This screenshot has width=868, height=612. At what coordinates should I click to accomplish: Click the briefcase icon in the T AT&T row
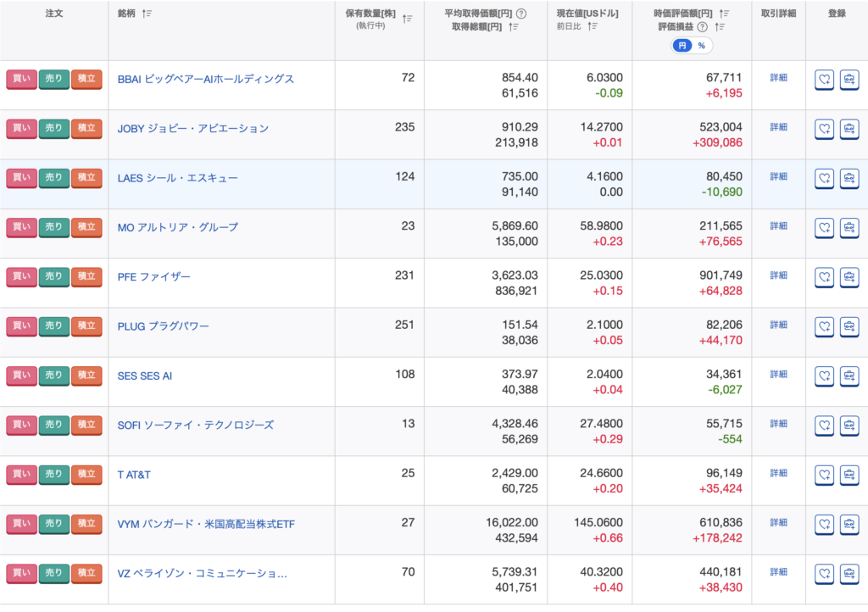click(x=849, y=475)
